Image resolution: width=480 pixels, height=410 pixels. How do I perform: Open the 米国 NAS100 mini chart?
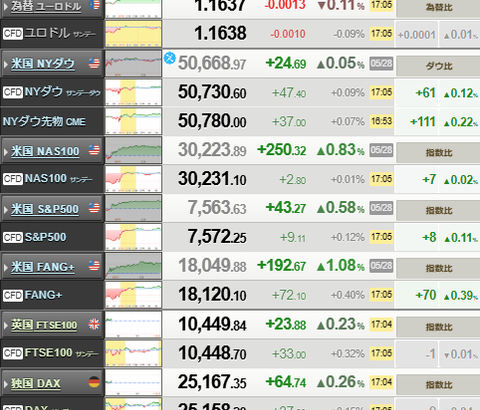pyautogui.click(x=133, y=150)
